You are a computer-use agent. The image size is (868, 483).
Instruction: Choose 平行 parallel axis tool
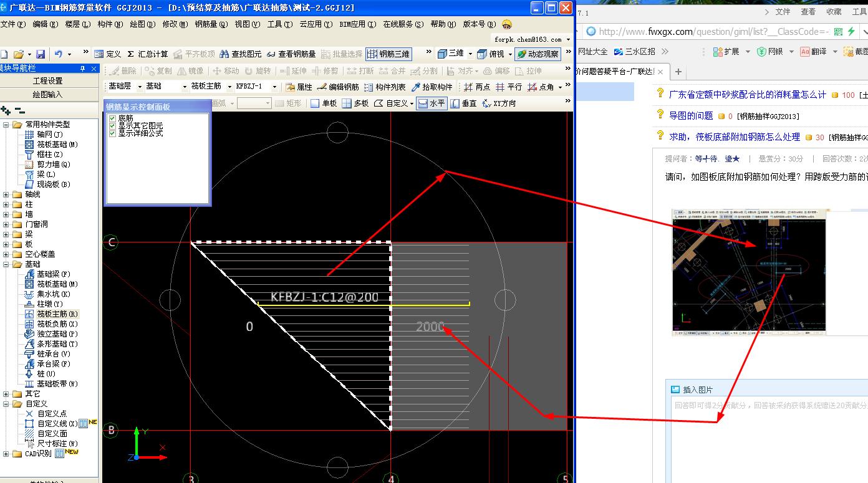click(509, 87)
